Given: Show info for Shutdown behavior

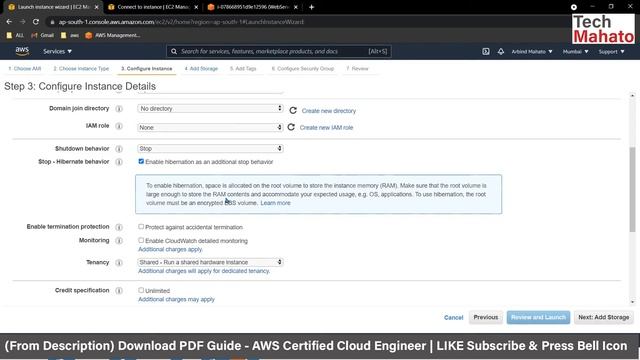Looking at the screenshot, I should point(119,149).
